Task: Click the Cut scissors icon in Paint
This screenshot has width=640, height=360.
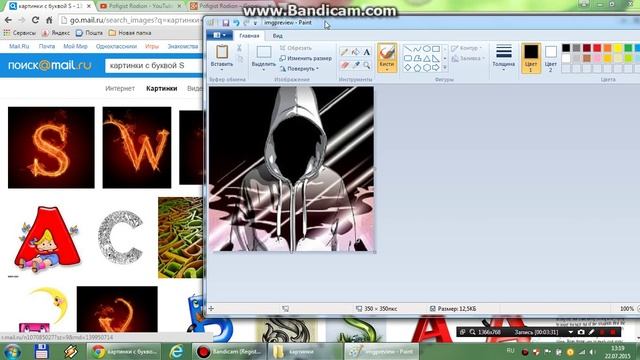Action: pos(239,48)
